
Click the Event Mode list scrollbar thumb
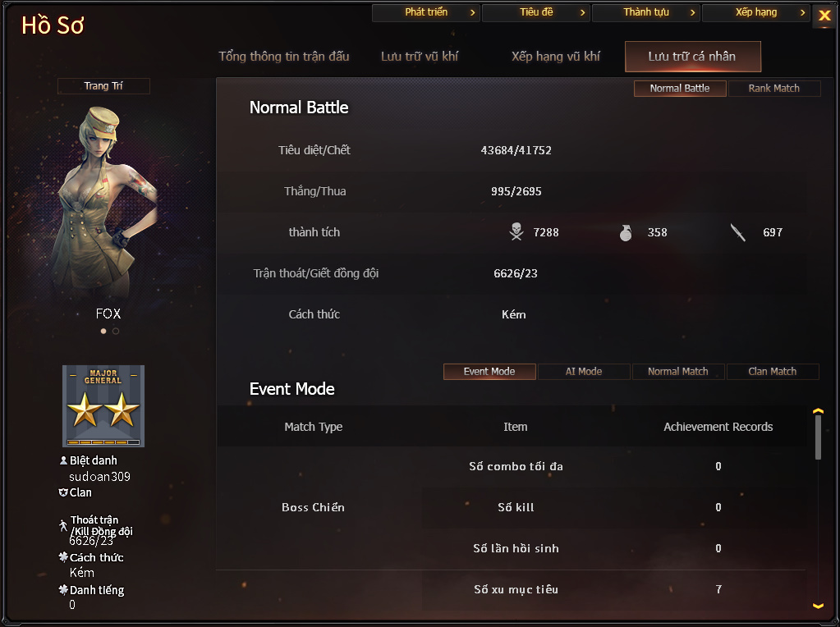[x=818, y=437]
